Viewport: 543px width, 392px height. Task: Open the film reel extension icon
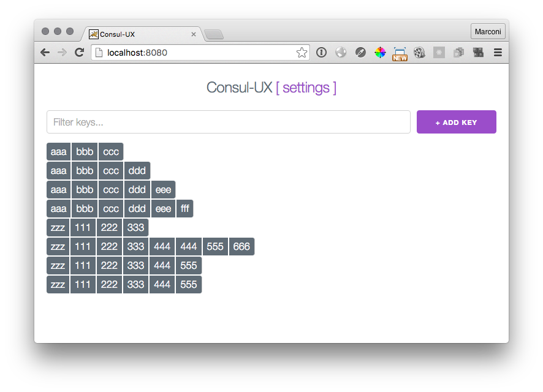pyautogui.click(x=419, y=53)
